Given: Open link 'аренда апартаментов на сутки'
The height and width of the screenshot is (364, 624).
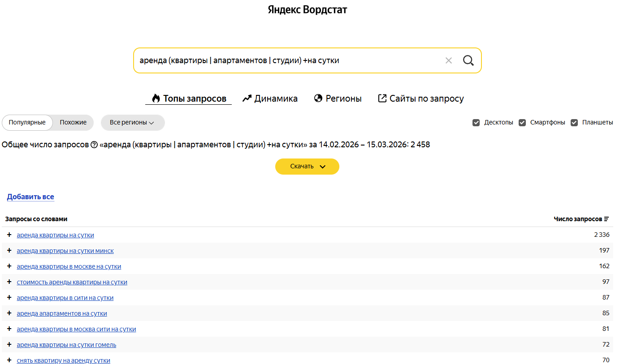Looking at the screenshot, I should click(x=62, y=313).
